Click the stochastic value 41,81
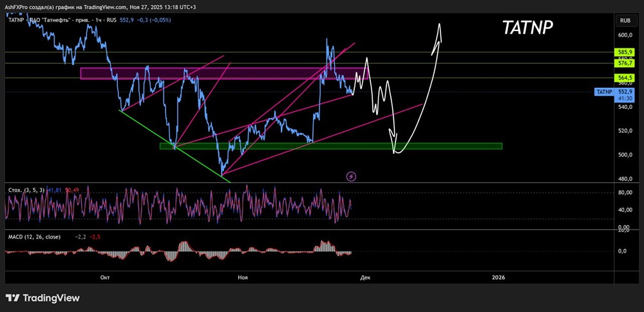The image size is (644, 312). click(55, 190)
